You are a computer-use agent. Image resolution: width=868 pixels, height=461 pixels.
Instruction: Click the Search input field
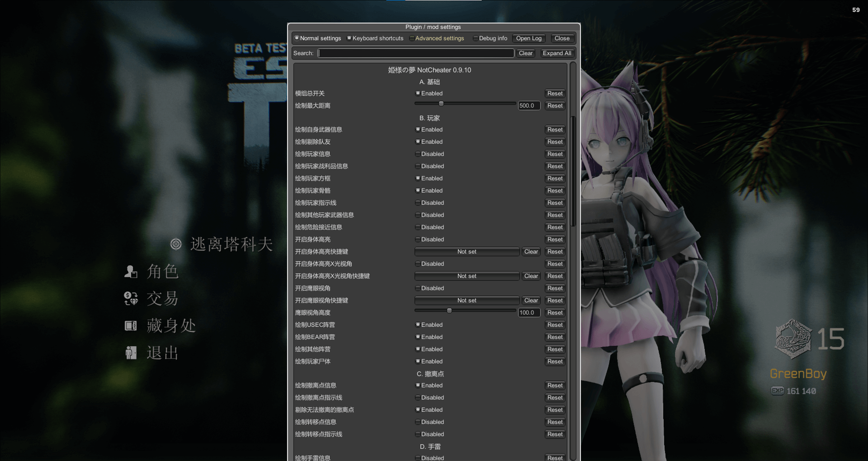click(x=416, y=53)
